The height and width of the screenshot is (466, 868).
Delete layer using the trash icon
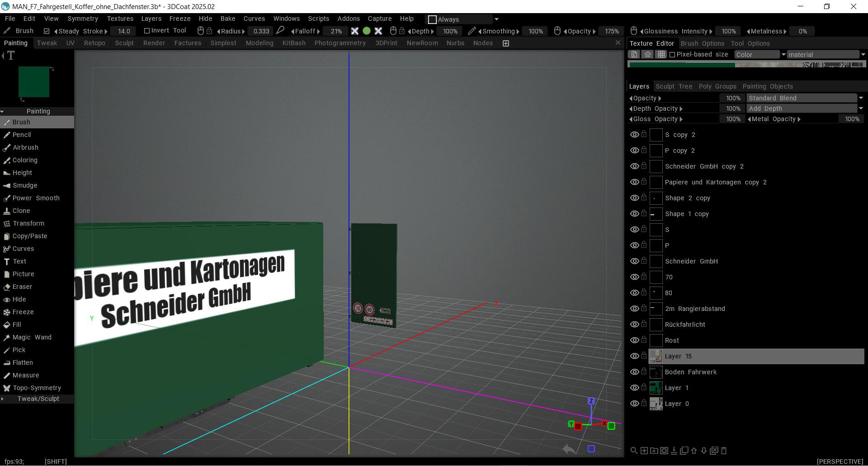click(724, 451)
